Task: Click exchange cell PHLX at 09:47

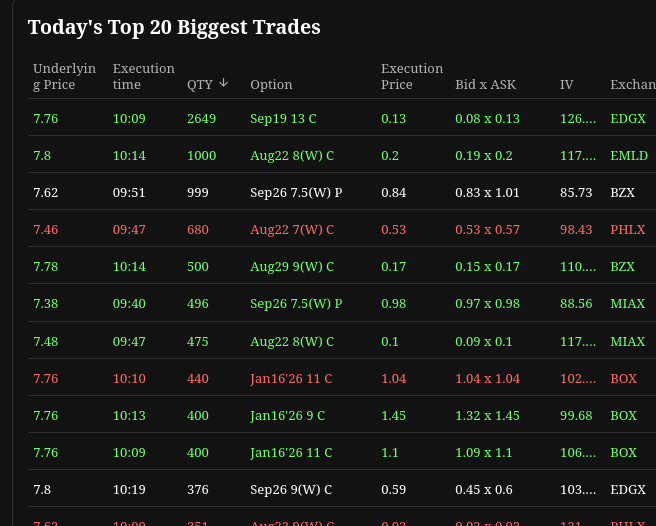Action: tap(628, 230)
